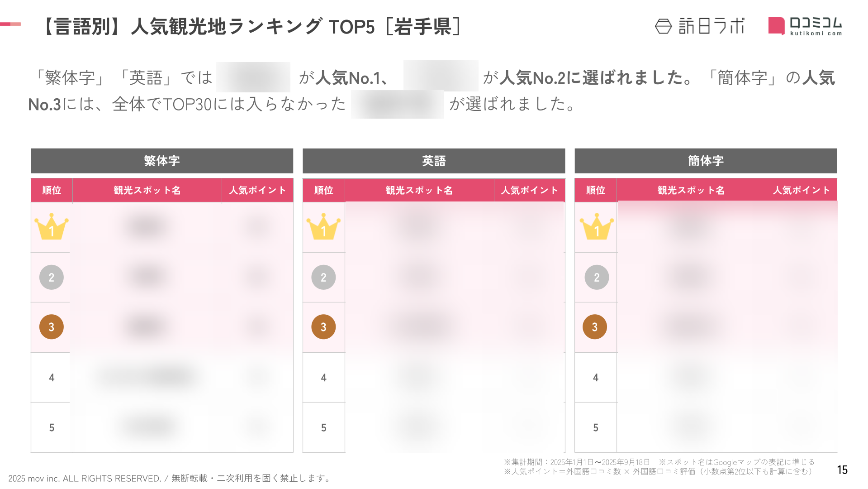Click page number 15

[842, 470]
